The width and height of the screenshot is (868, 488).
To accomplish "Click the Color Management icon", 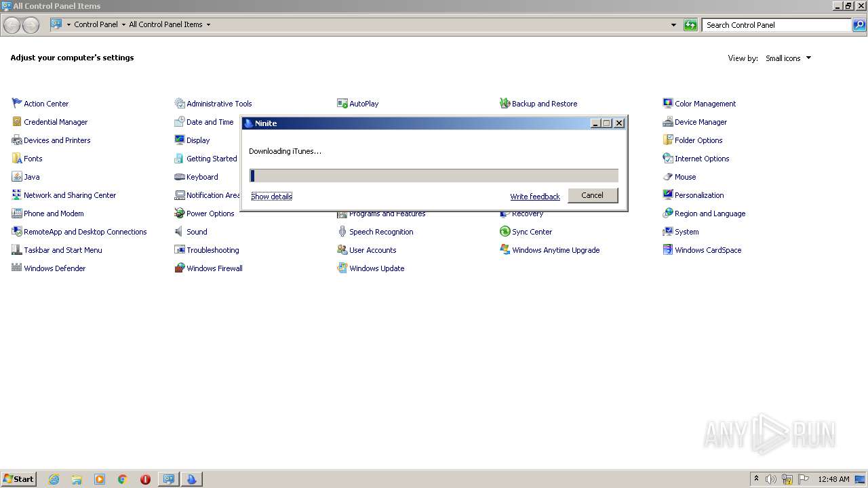I will pyautogui.click(x=668, y=103).
